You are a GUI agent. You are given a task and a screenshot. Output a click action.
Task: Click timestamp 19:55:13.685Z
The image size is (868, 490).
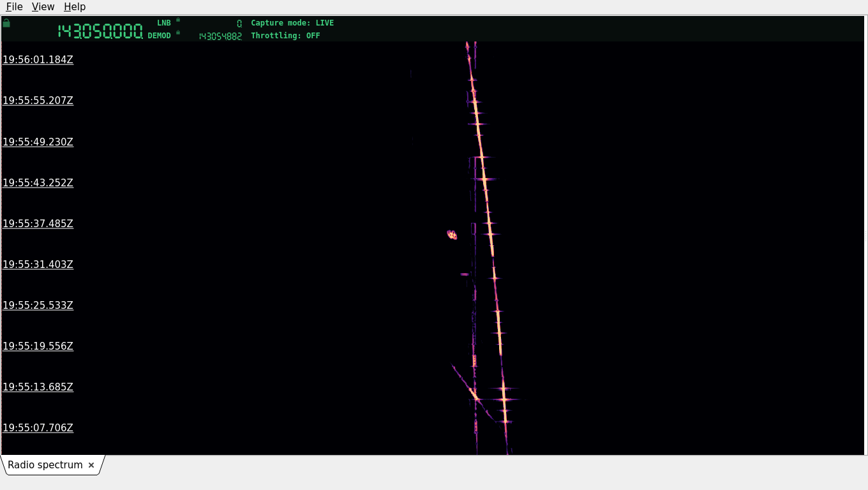(38, 387)
